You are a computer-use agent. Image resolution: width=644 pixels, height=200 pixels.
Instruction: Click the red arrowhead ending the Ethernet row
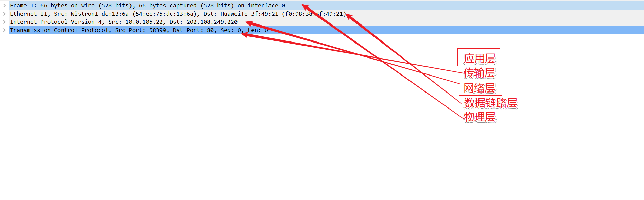(x=350, y=16)
